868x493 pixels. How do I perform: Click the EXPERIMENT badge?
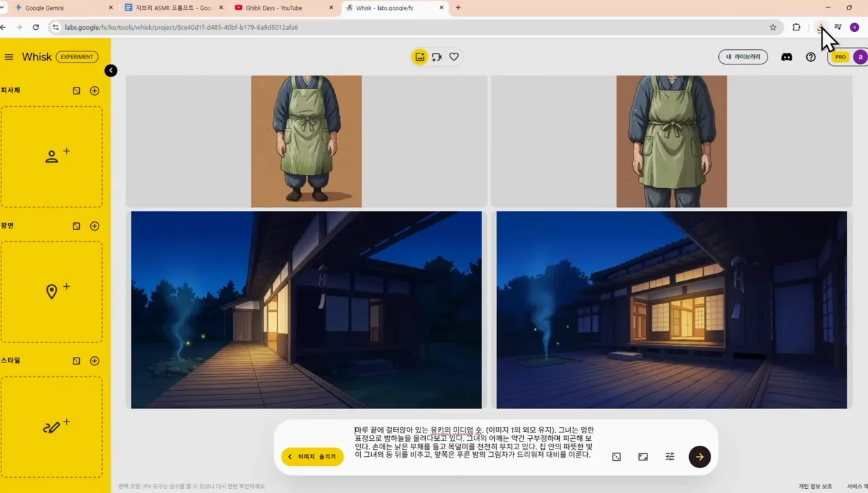click(77, 57)
